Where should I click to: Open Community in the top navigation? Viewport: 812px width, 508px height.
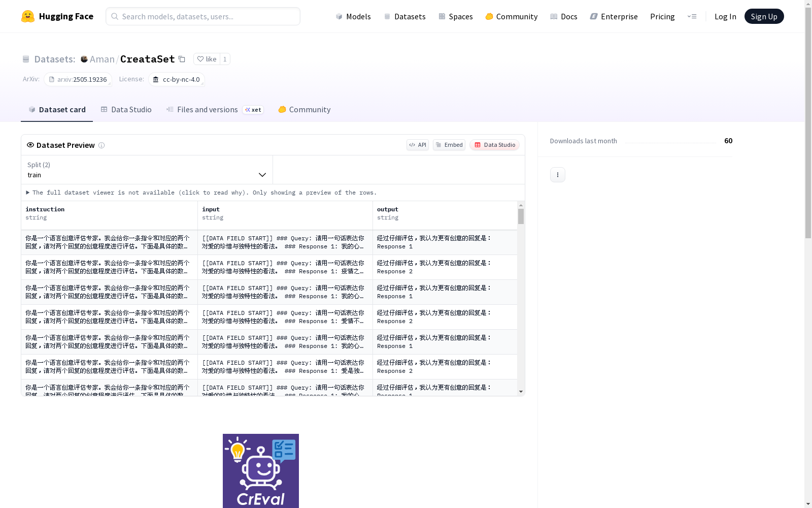(x=512, y=16)
